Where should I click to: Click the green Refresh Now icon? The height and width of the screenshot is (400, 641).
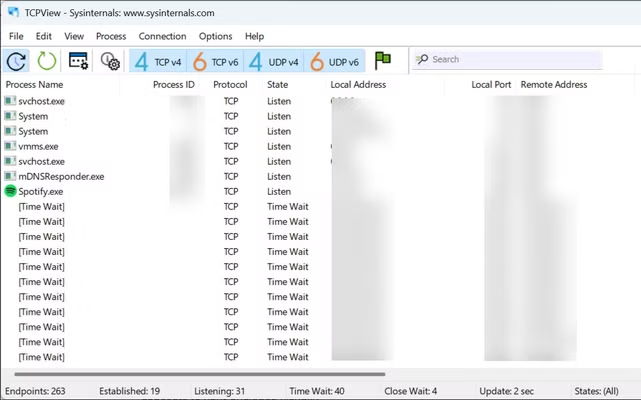[x=47, y=61]
